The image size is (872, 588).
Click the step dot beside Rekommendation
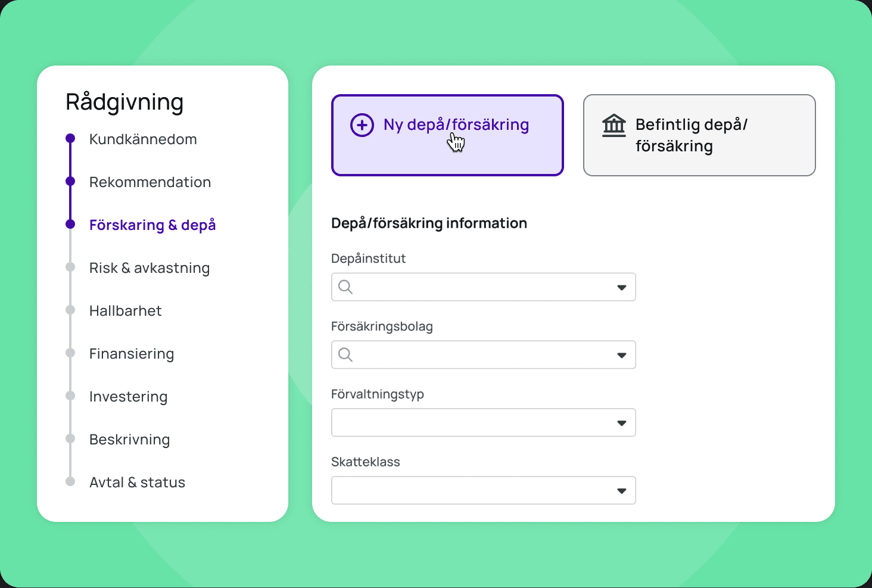tap(70, 181)
